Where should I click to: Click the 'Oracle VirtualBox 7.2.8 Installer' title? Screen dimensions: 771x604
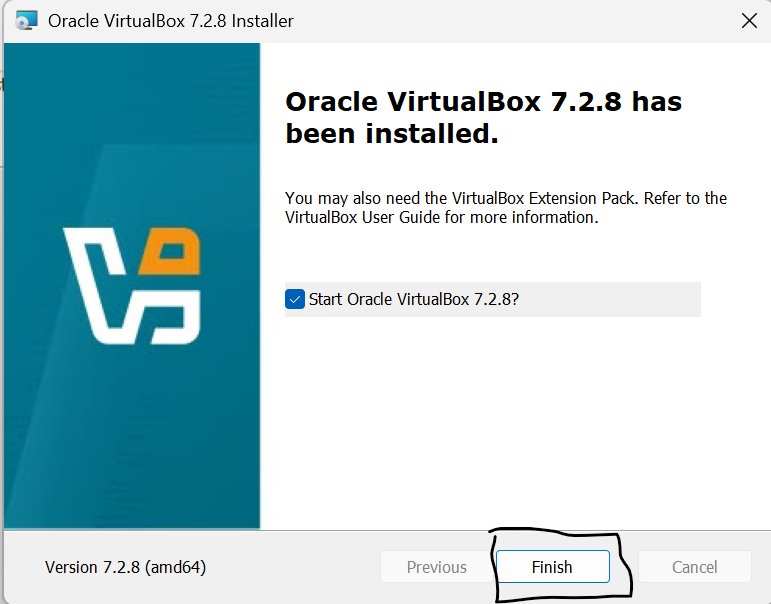tap(171, 21)
